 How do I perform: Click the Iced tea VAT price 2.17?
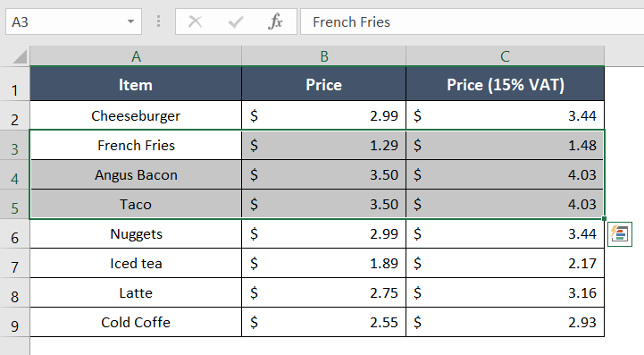(x=506, y=263)
